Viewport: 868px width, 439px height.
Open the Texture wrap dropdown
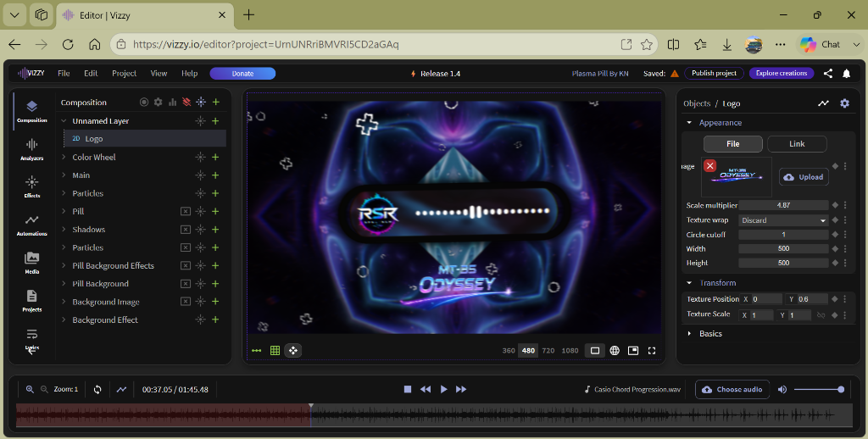[783, 219]
